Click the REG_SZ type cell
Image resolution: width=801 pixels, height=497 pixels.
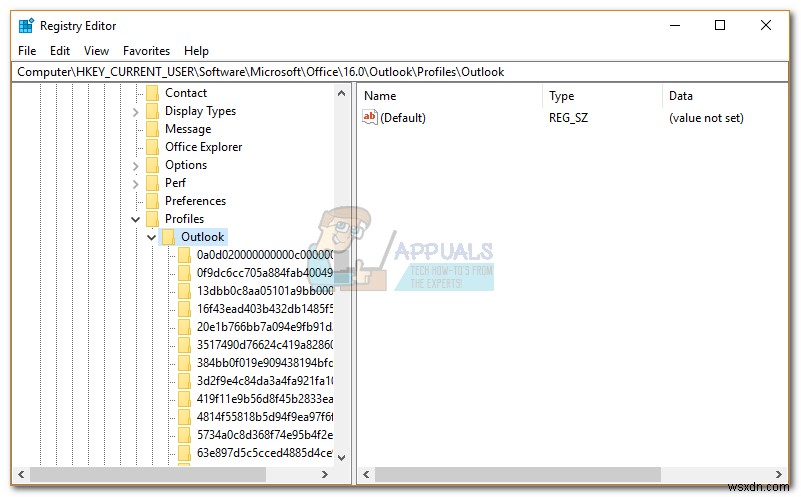pos(568,117)
